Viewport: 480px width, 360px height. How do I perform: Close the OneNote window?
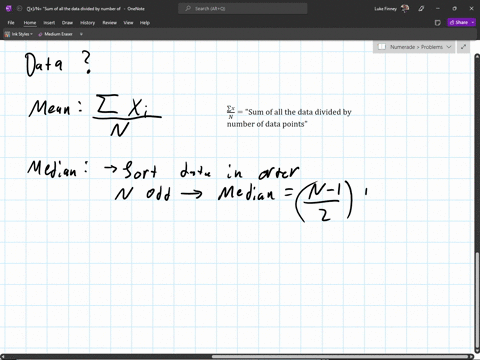(x=471, y=9)
